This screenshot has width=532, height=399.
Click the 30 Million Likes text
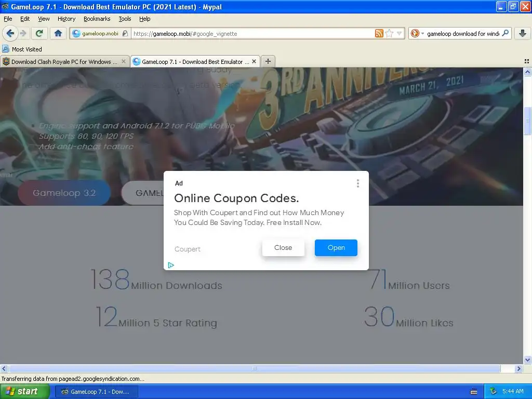point(408,317)
